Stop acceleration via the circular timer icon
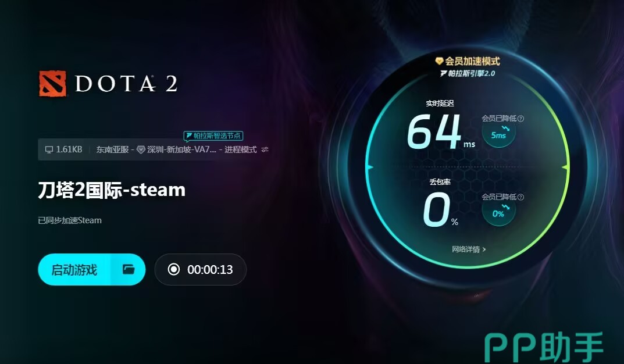 coord(173,269)
